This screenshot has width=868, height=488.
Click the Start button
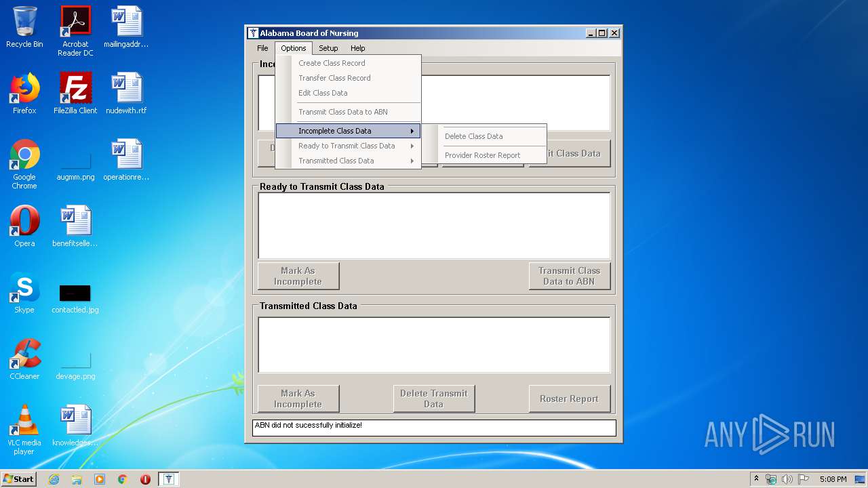click(x=19, y=479)
